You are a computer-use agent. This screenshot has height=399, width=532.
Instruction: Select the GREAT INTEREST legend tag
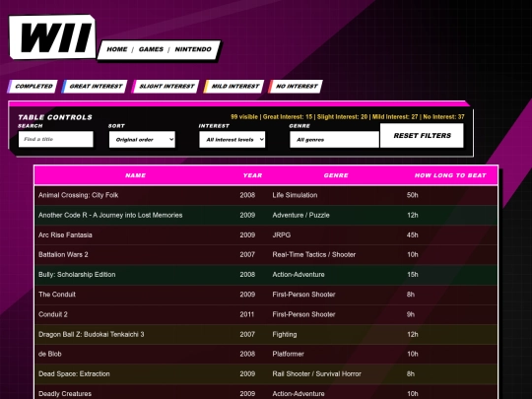click(x=95, y=86)
